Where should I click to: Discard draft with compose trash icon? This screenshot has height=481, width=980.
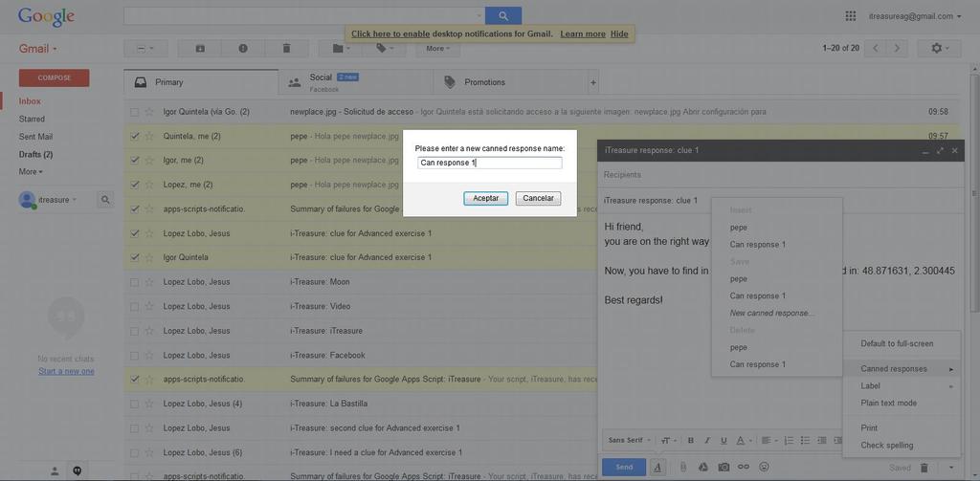(924, 468)
